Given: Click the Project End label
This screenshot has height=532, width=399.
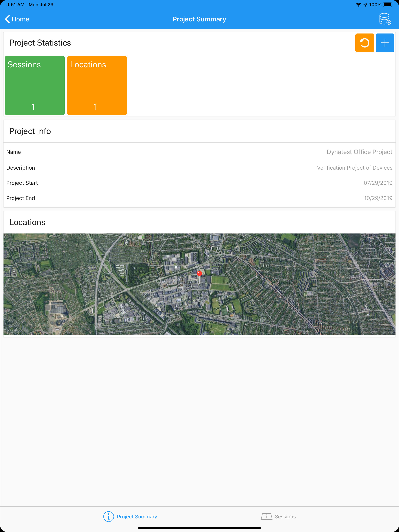Looking at the screenshot, I should click(20, 198).
